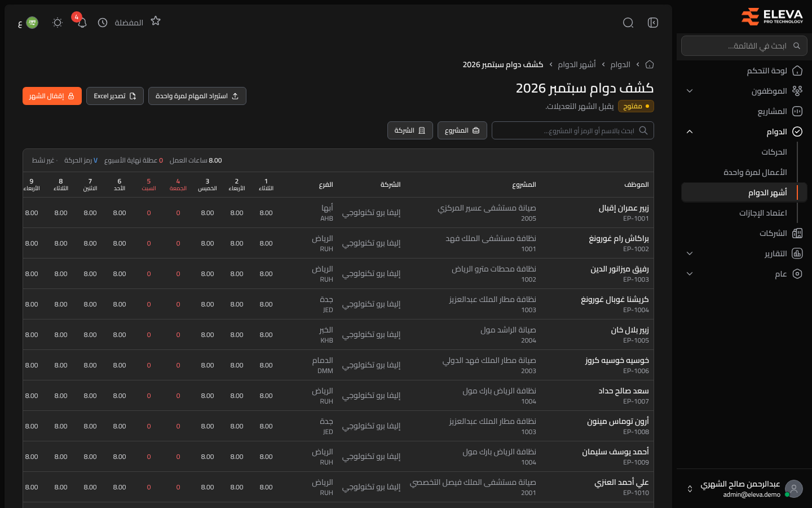Open the المشروع filter dropdown
Image resolution: width=812 pixels, height=508 pixels.
(x=462, y=130)
